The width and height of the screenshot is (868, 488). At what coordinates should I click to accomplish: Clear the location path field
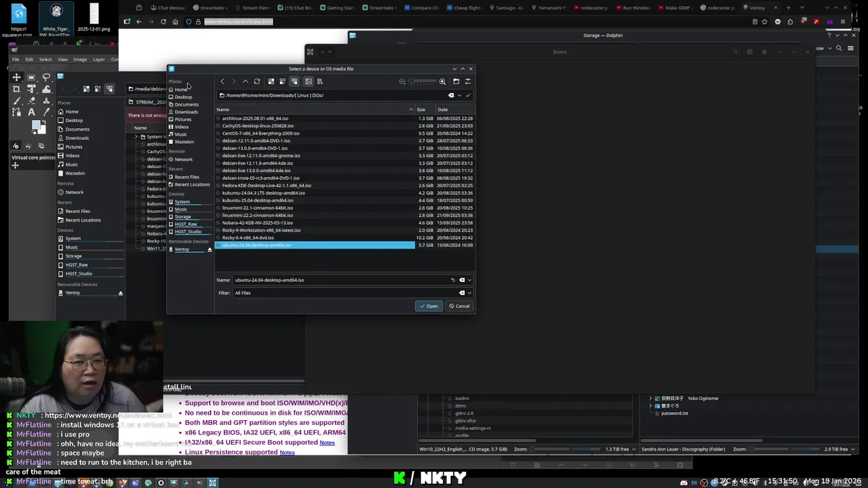[451, 96]
